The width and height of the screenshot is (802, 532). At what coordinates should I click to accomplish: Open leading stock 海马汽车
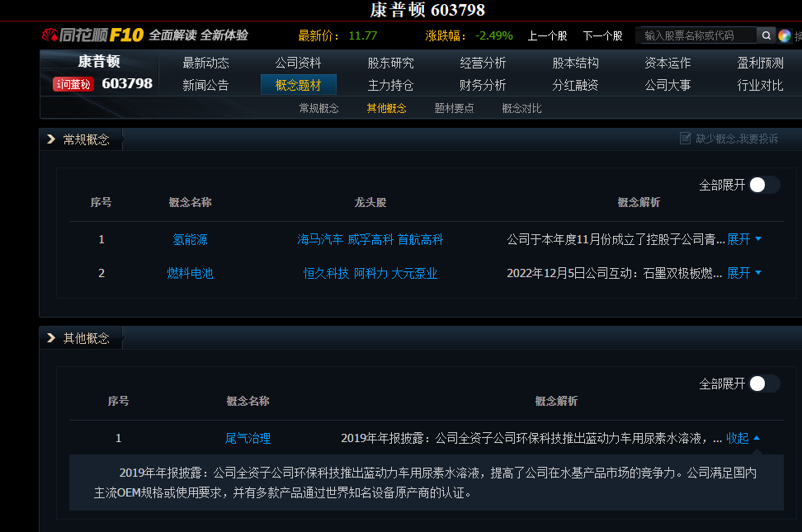(x=320, y=239)
